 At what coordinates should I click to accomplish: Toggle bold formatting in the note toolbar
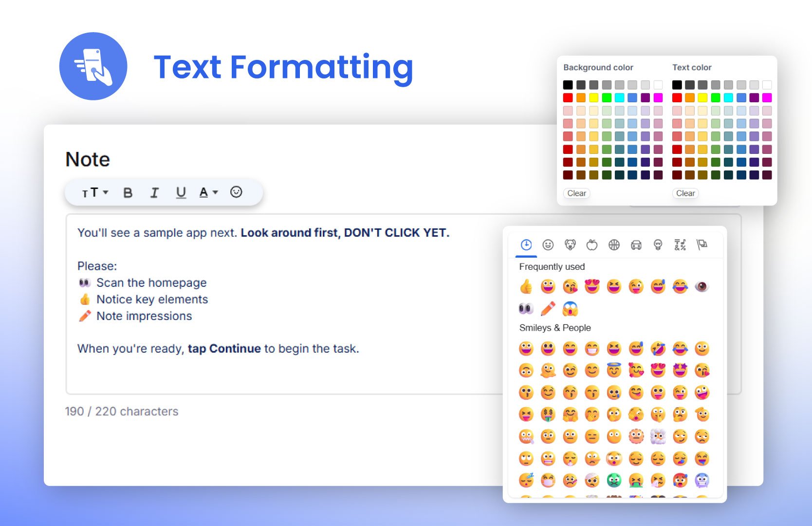click(128, 193)
